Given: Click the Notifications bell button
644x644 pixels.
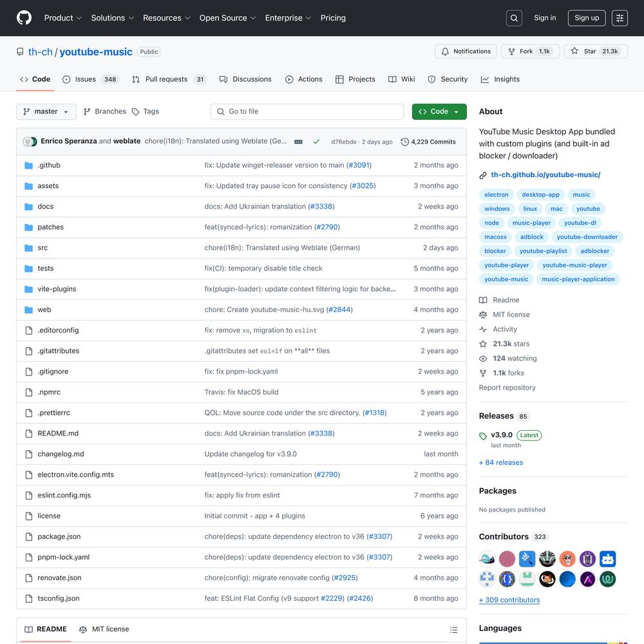Looking at the screenshot, I should pyautogui.click(x=466, y=52).
